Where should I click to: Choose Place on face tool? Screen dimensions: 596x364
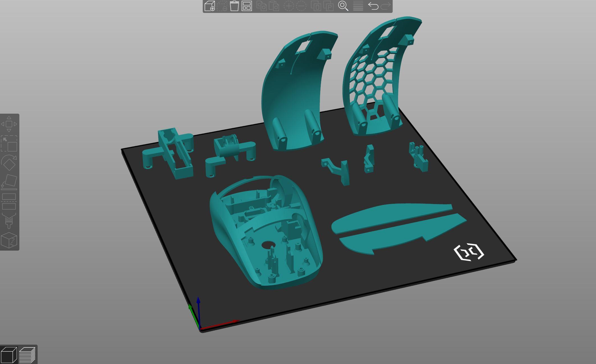coord(9,182)
